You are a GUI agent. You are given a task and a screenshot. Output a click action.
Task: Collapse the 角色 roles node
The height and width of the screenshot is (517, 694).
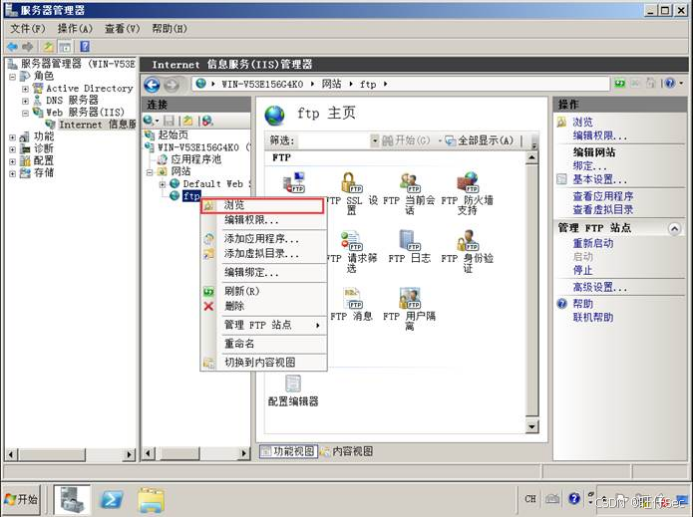pos(12,77)
